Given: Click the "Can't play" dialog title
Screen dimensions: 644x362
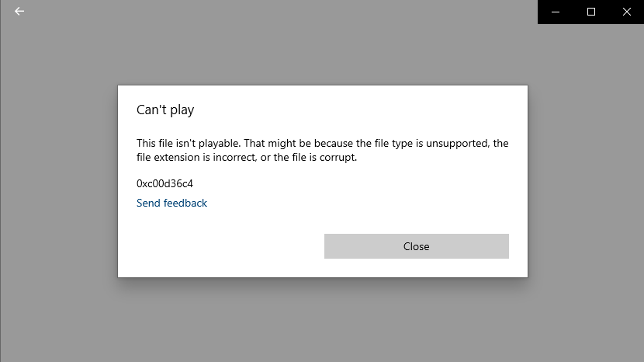Looking at the screenshot, I should coord(165,110).
